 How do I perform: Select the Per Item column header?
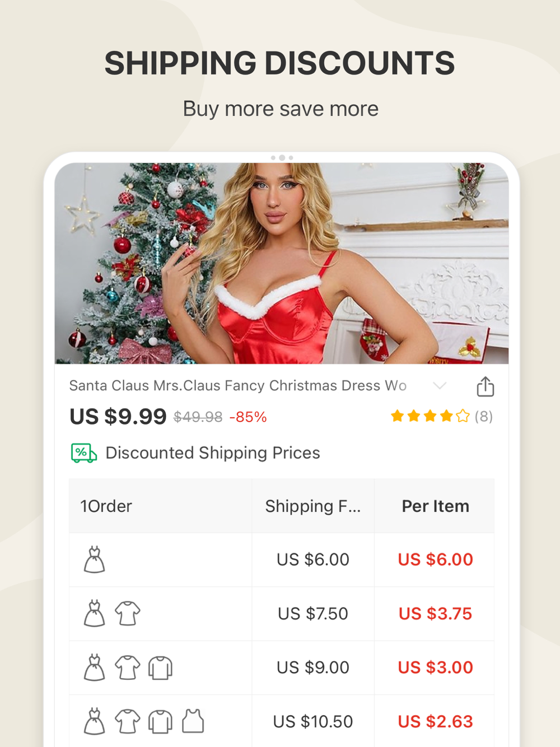435,506
